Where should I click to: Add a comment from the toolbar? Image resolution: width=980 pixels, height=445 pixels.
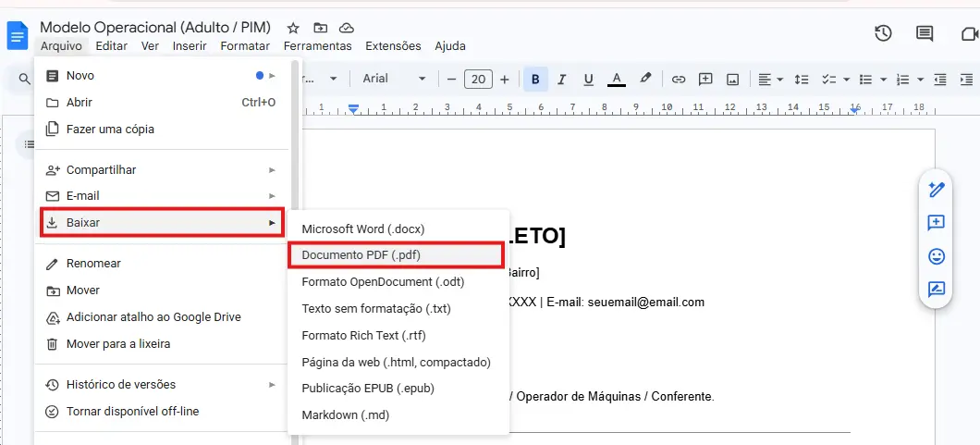point(705,79)
